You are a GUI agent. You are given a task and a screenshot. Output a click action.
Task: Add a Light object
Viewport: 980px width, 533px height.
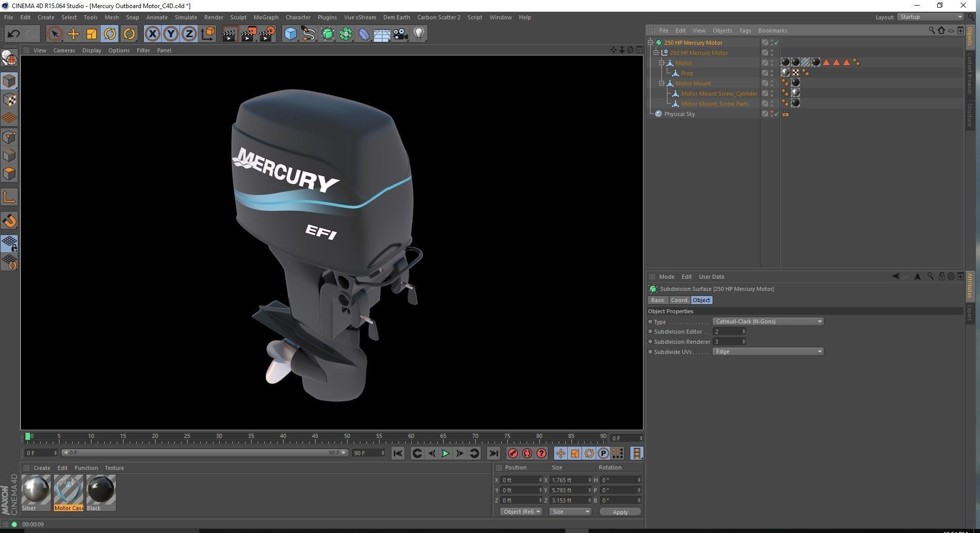pos(419,34)
